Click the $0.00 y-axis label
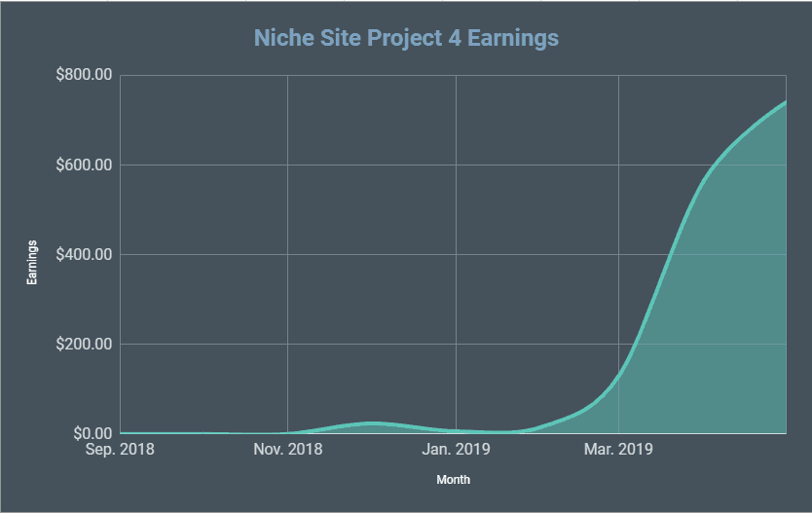The width and height of the screenshot is (812, 513). point(92,433)
